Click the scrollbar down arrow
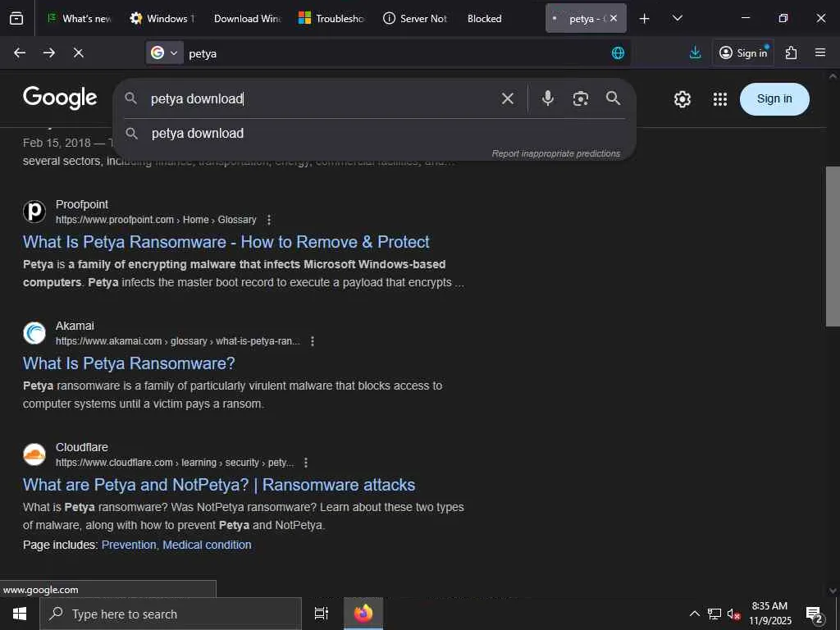This screenshot has height=630, width=840. (x=833, y=591)
